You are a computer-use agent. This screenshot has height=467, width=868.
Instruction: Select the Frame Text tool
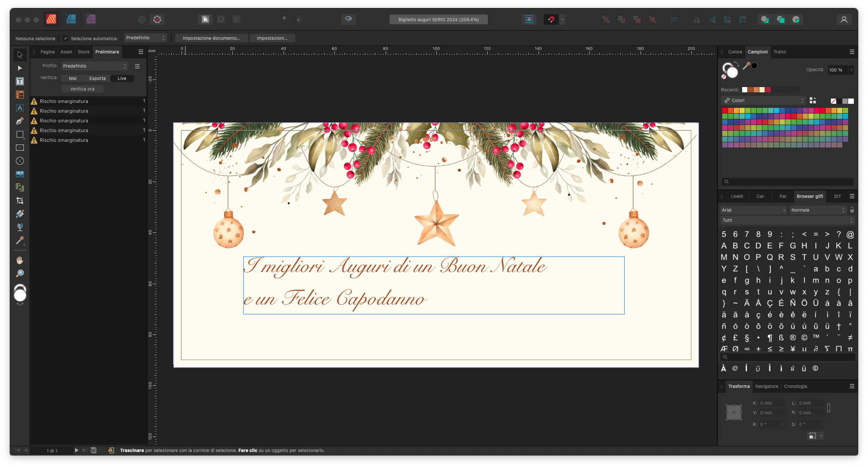20,81
